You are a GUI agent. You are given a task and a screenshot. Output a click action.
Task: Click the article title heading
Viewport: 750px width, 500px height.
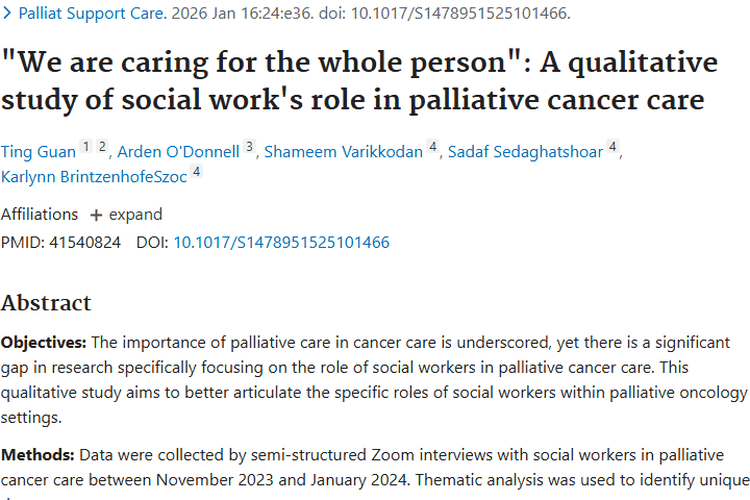tap(358, 81)
